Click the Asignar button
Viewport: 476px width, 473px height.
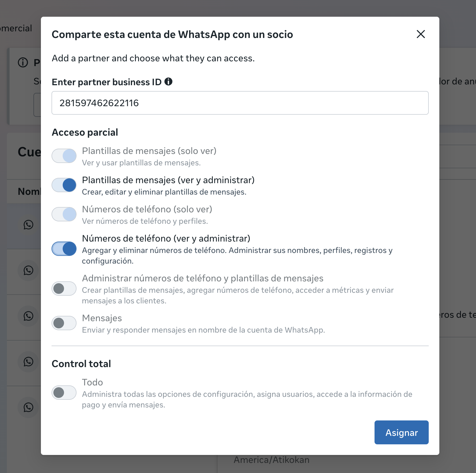[401, 432]
